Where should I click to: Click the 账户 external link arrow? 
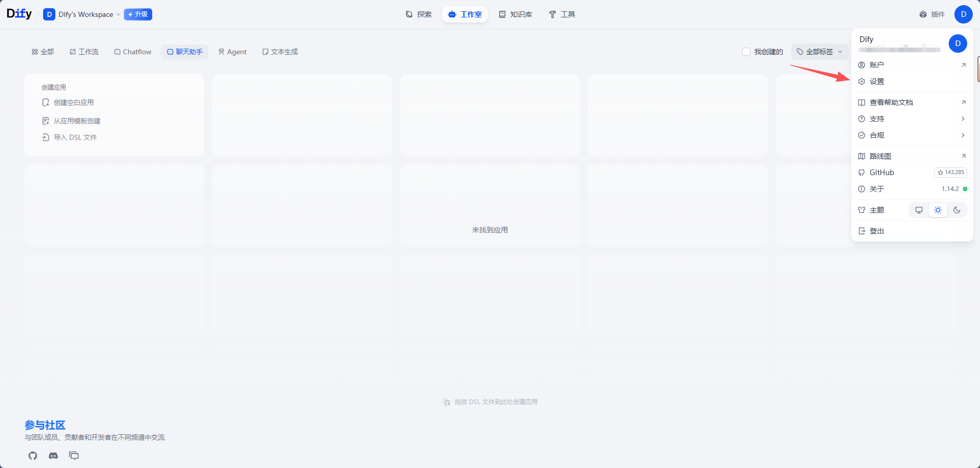point(964,65)
